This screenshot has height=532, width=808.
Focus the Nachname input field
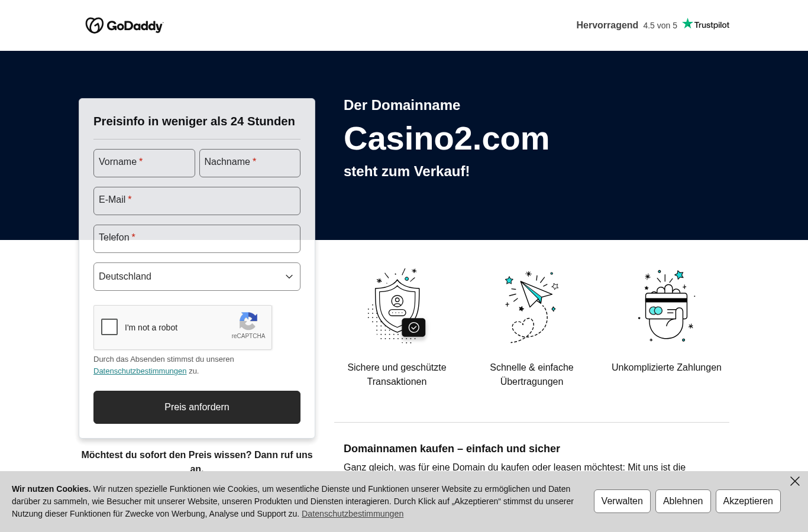point(250,163)
